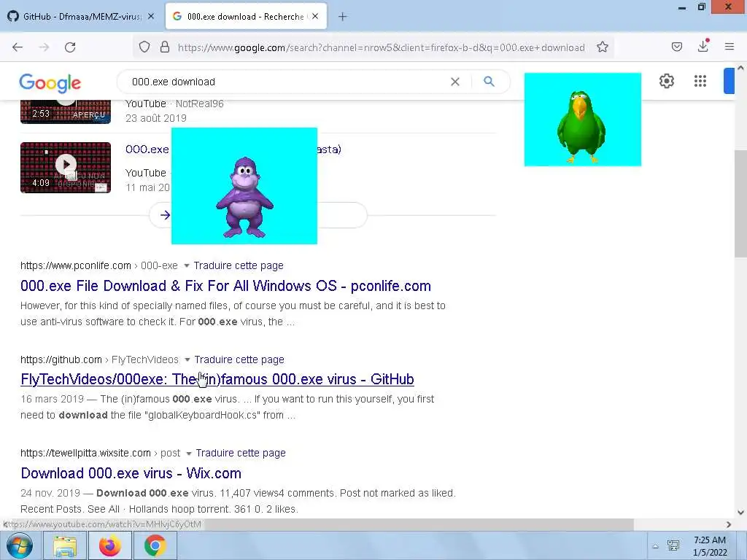Click the https://www.pconlife.com breadcrumb text
Viewport: 747px width, 560px height.
click(76, 265)
